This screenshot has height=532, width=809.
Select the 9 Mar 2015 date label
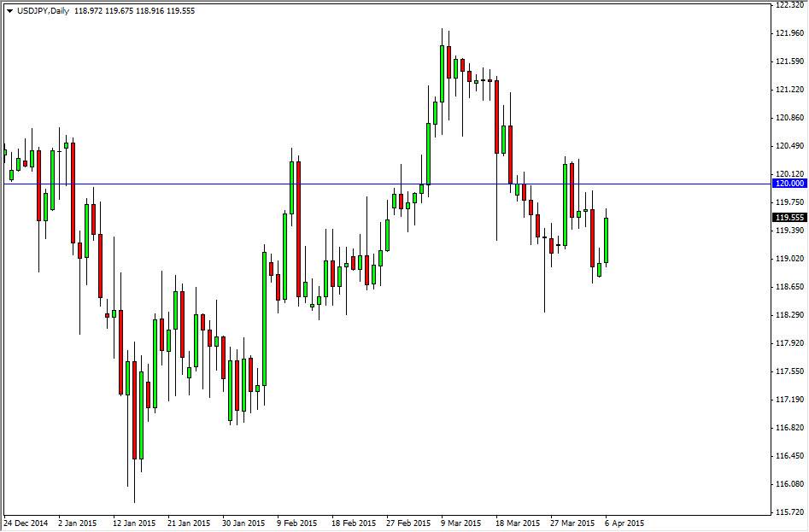[460, 522]
